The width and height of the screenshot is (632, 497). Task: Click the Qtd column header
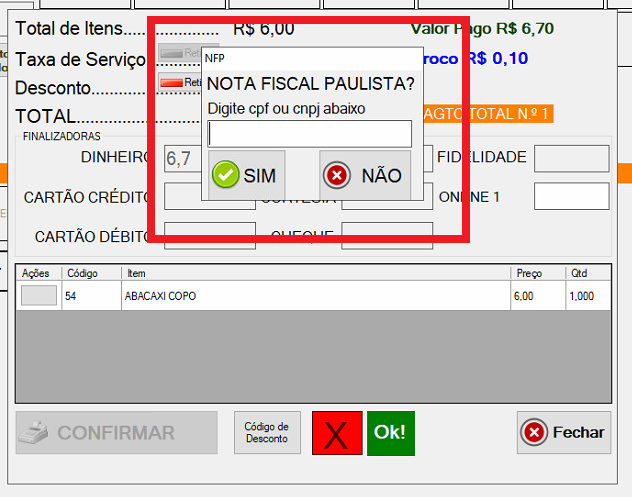588,273
